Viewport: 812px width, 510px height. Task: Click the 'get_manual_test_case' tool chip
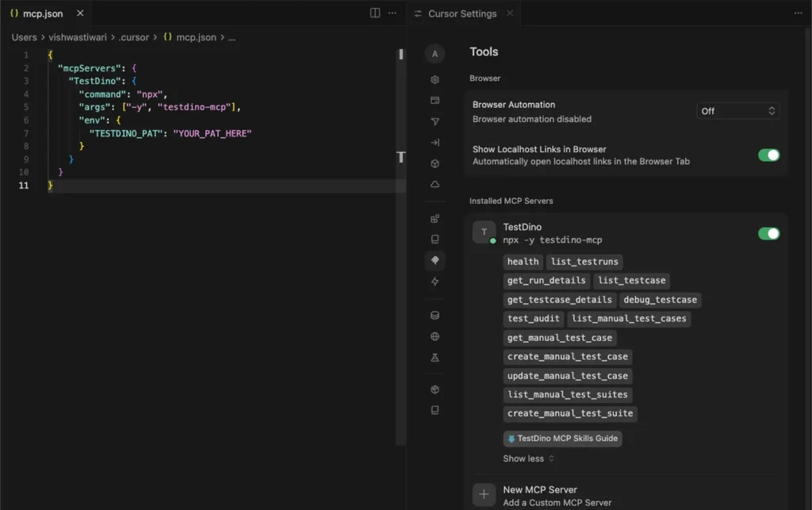point(559,338)
